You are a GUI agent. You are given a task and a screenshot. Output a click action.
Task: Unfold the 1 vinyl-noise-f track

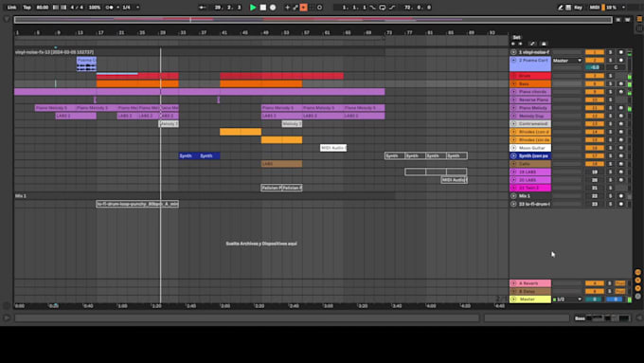(x=513, y=52)
